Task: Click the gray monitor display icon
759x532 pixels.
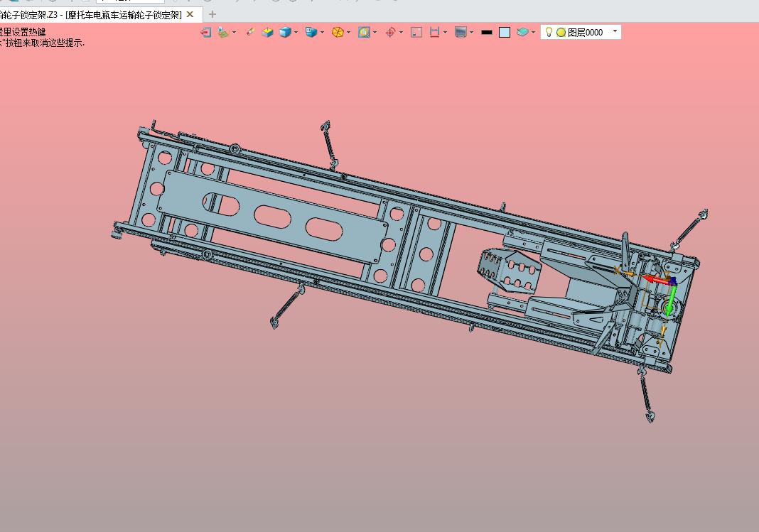Action: 461,33
